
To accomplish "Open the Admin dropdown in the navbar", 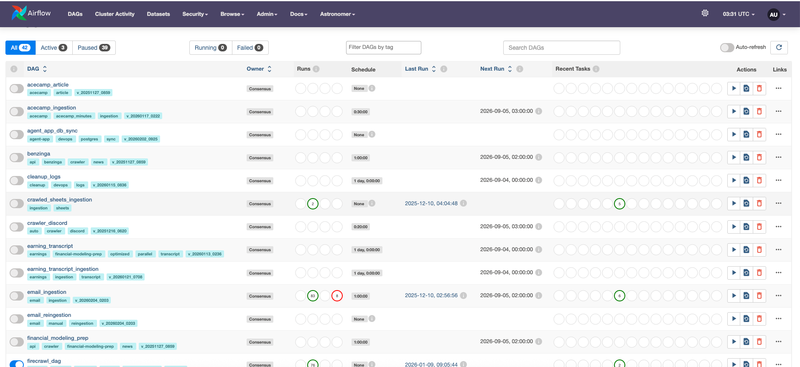I will pos(267,14).
